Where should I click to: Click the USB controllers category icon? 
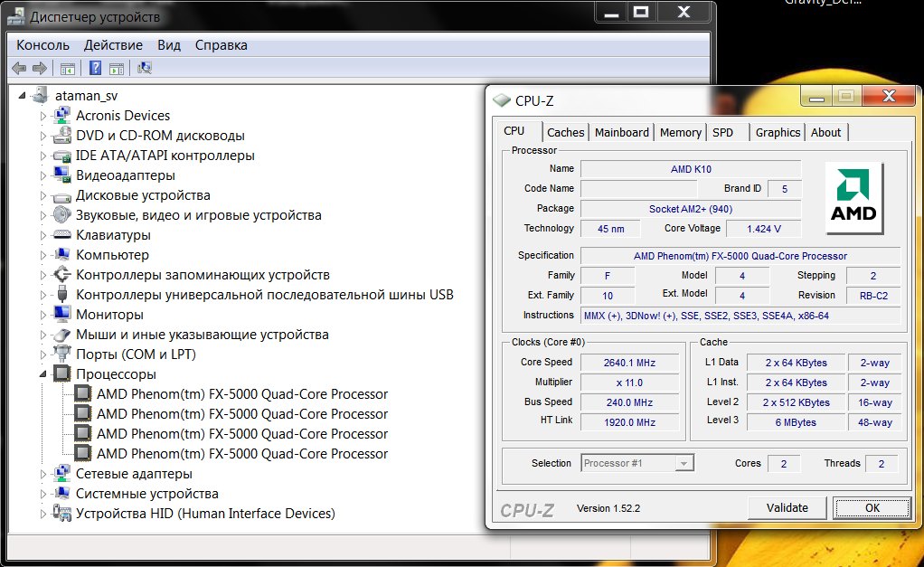pyautogui.click(x=61, y=295)
